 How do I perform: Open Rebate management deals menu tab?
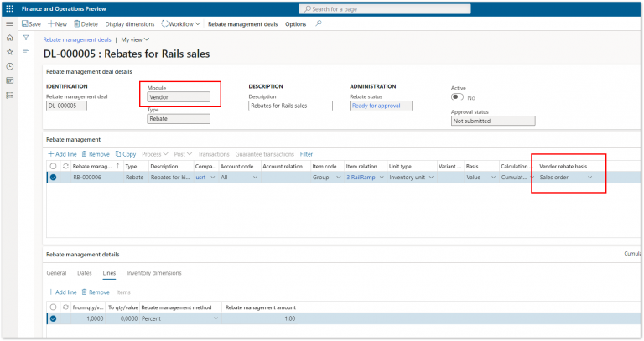tap(242, 24)
